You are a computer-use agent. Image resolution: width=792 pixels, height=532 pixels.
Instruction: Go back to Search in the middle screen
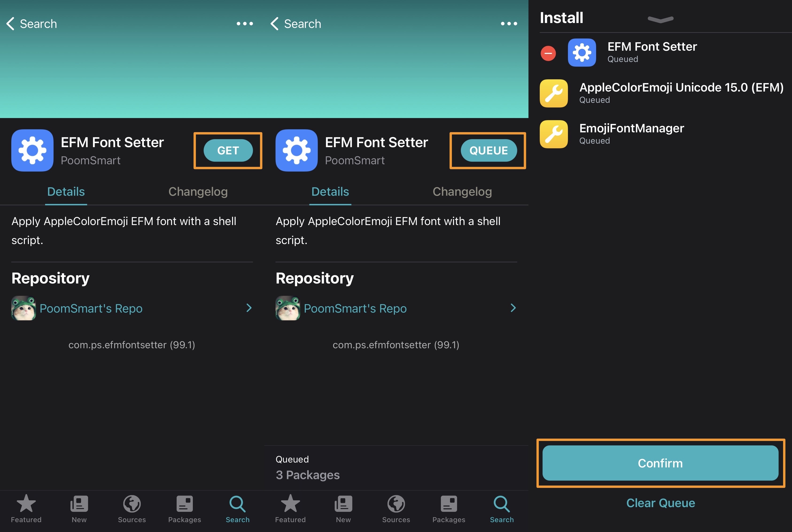pos(296,24)
